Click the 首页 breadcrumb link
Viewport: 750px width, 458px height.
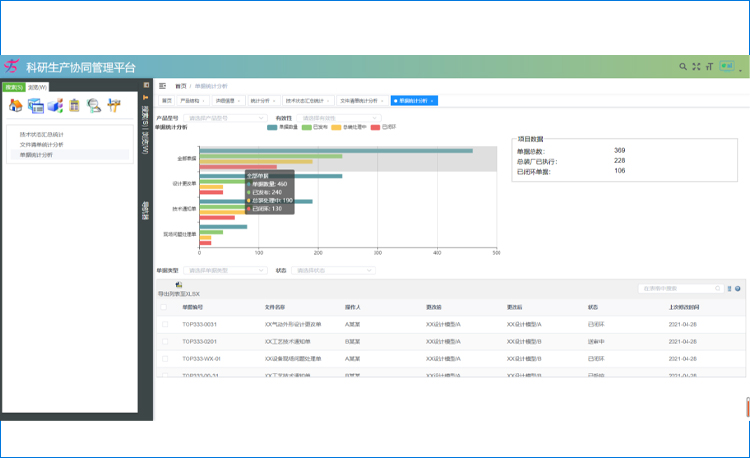181,86
